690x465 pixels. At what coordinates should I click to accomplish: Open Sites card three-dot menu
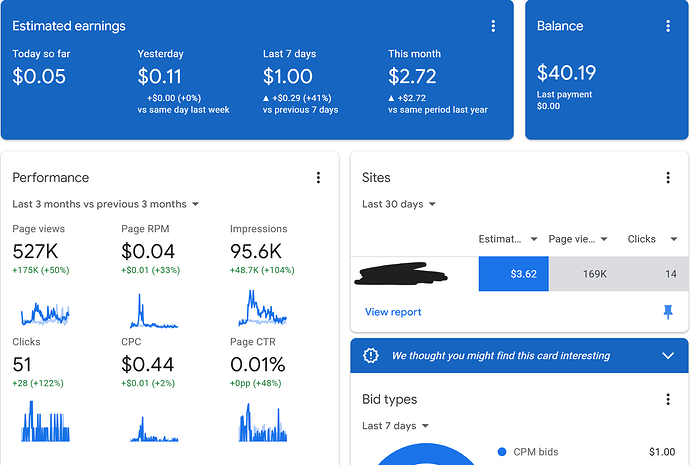668,177
